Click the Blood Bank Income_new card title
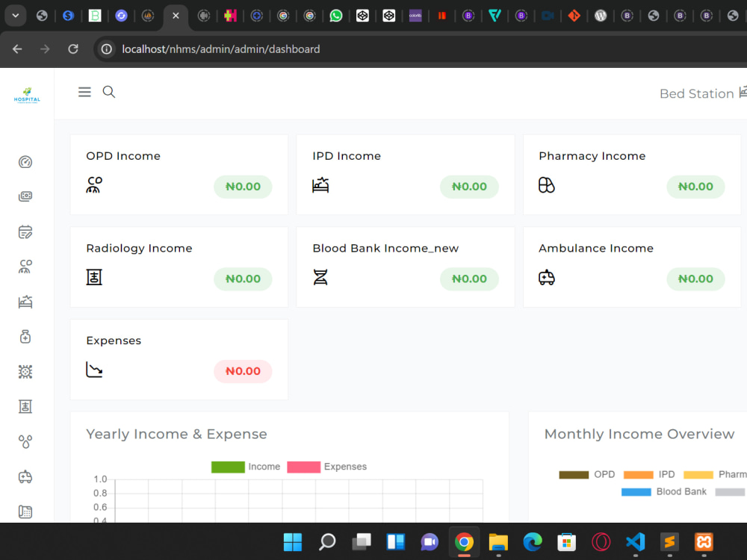747x560 pixels. (385, 249)
